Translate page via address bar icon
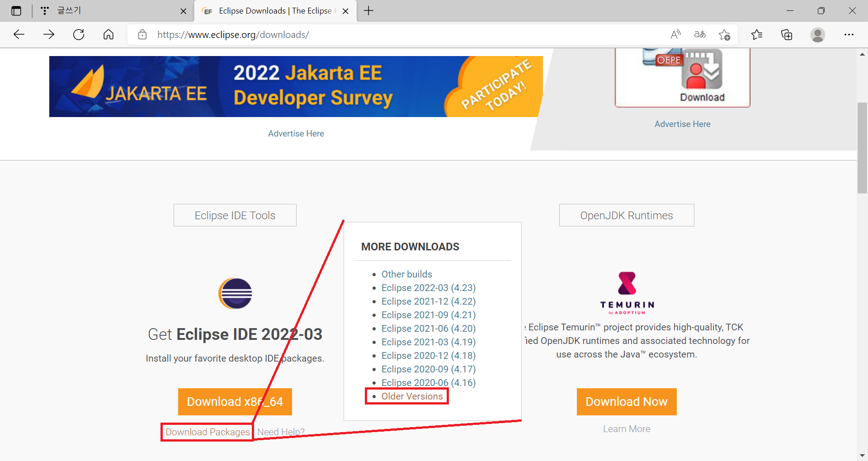The height and width of the screenshot is (461, 868). click(700, 35)
